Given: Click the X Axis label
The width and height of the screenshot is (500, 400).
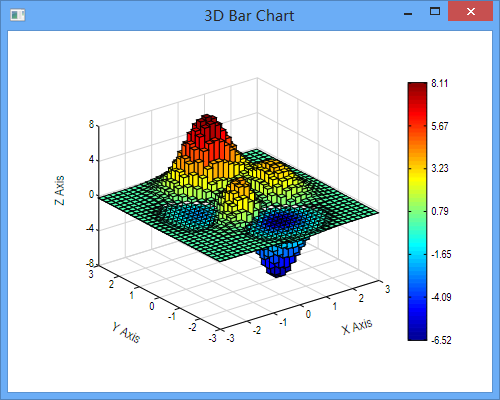Looking at the screenshot, I should coord(357,326).
